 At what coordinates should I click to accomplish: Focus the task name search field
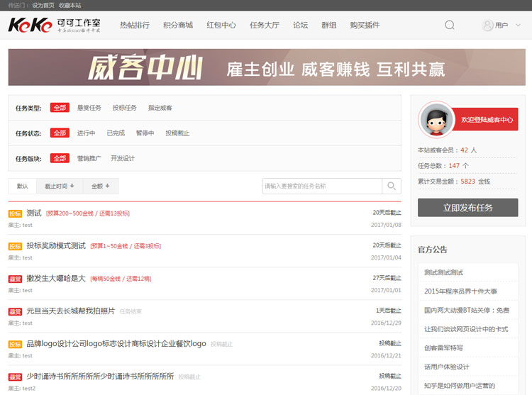click(x=322, y=186)
